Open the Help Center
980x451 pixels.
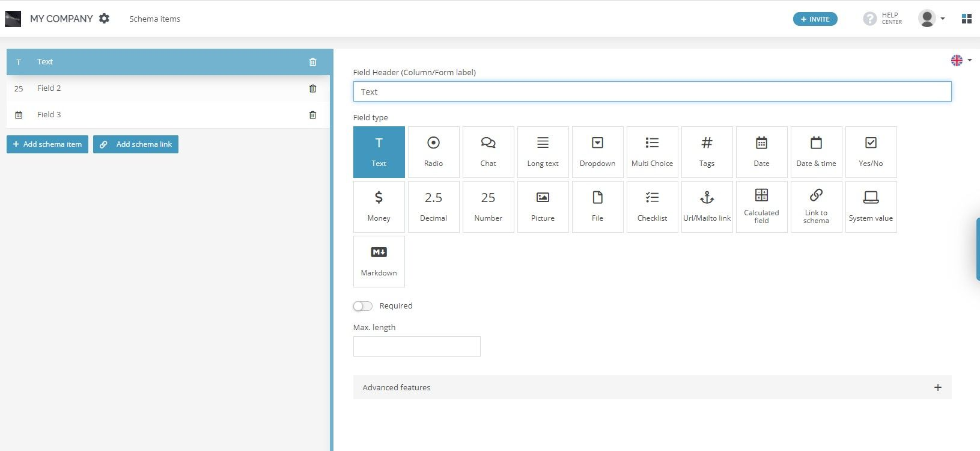[x=882, y=19]
